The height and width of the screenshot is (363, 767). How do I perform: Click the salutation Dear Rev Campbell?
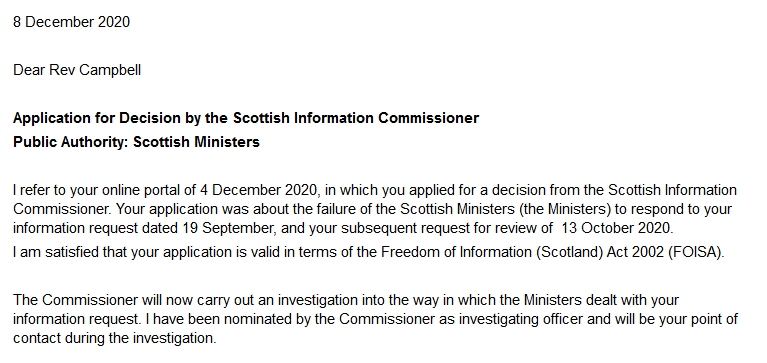77,70
